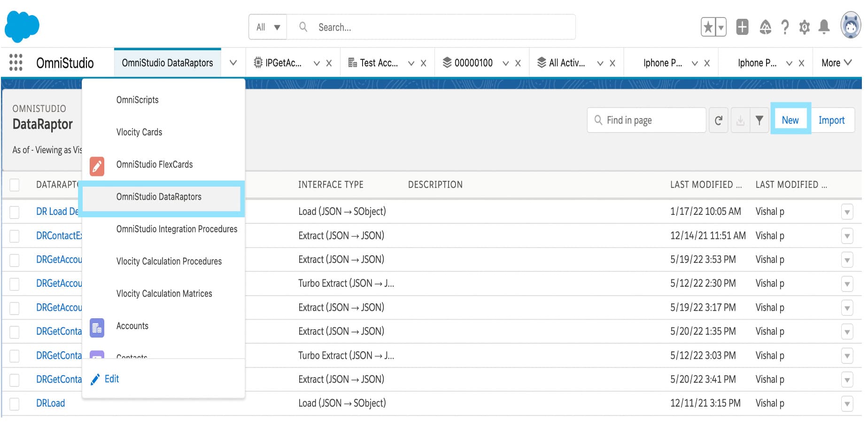Click the IPGetAc tab chip icon

point(258,63)
